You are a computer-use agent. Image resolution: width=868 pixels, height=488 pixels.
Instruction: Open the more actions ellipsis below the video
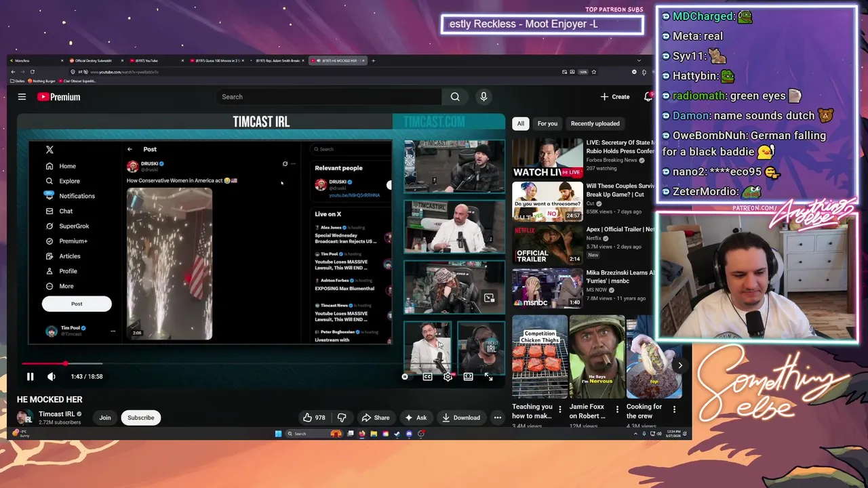[x=498, y=418]
